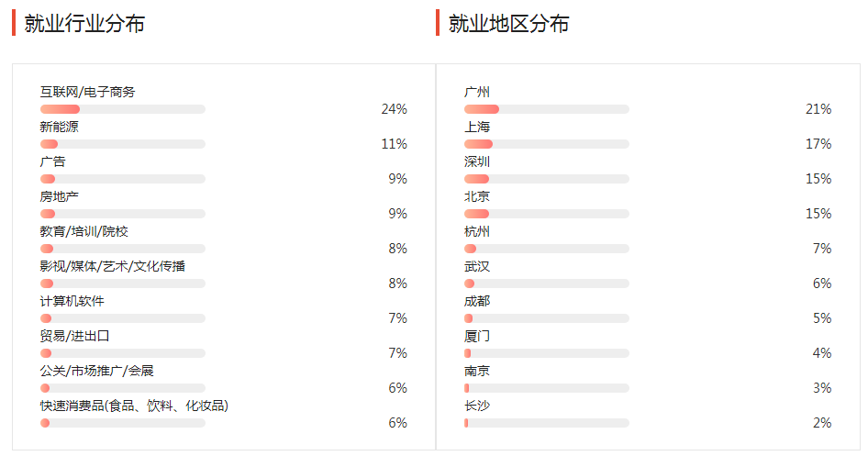Select the 计算机软件 industry label
Viewport: 868px width, 456px height.
coord(72,301)
